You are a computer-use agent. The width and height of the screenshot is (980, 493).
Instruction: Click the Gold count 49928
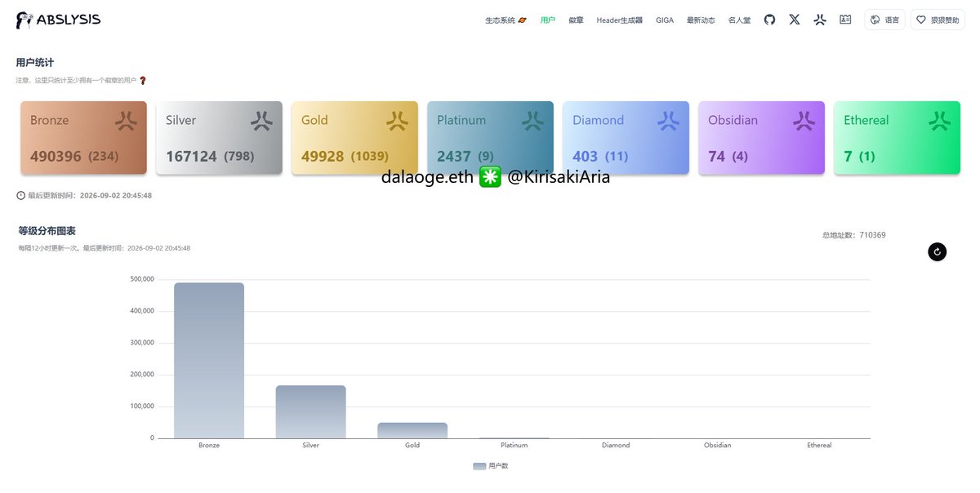coord(323,156)
